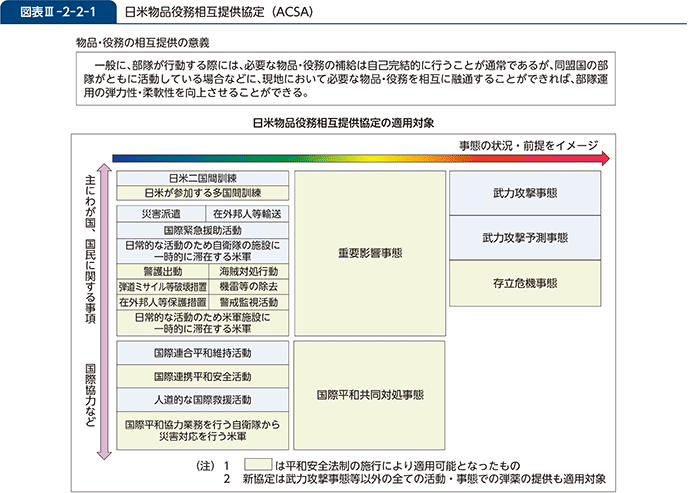The height and width of the screenshot is (493, 688).
Task: Select the 海賊対処行動 cell
Action: point(247,272)
